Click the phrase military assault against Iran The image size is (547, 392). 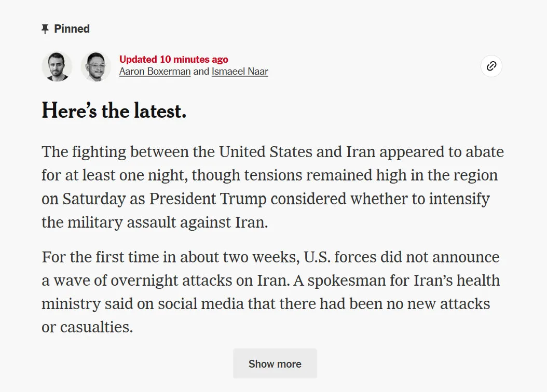pyautogui.click(x=168, y=222)
